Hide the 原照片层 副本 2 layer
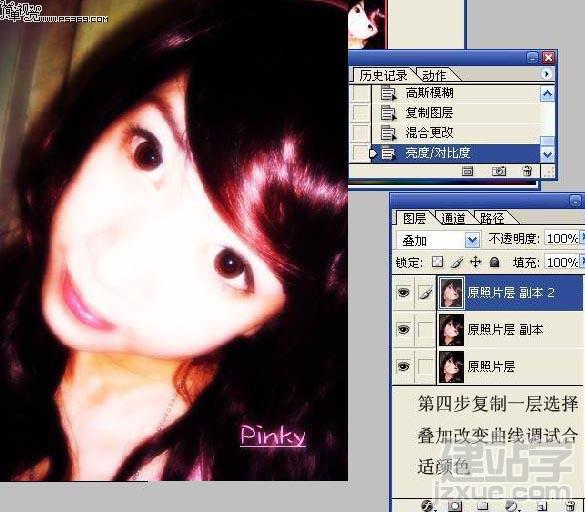Screen dimensions: 585x512 coord(403,293)
